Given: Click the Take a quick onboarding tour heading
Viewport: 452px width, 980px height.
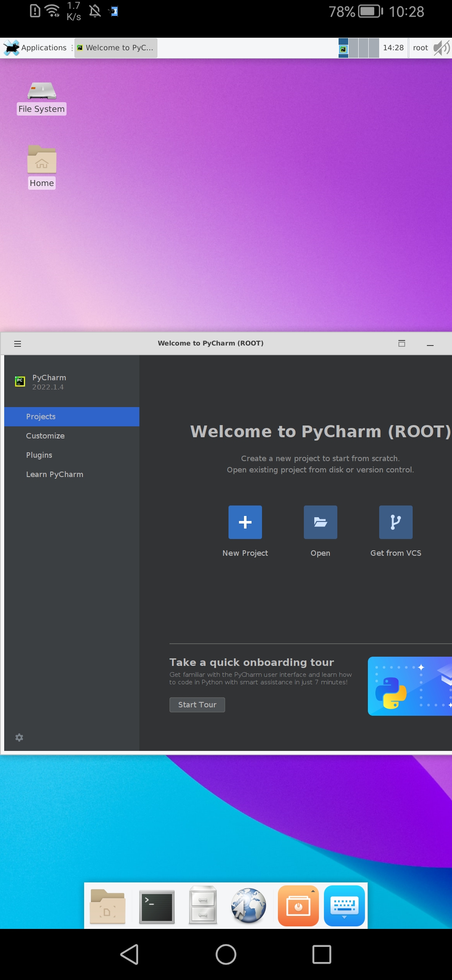Looking at the screenshot, I should tap(252, 663).
